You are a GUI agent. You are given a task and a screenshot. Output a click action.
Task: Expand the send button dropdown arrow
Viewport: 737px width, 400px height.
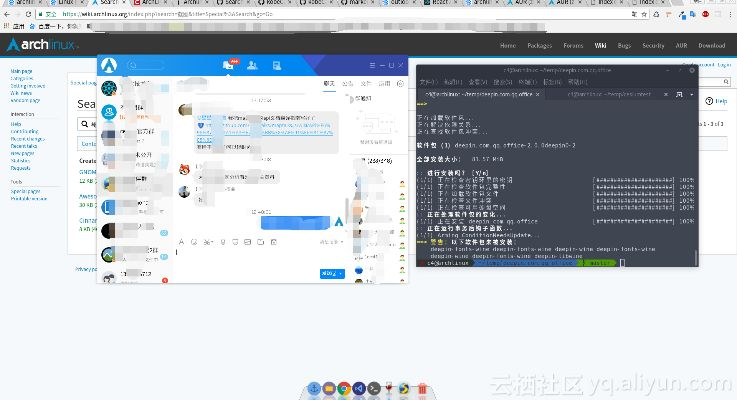[x=345, y=273]
